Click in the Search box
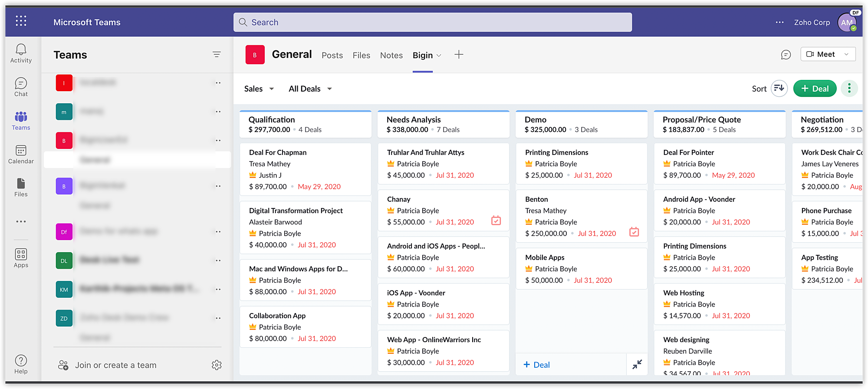The width and height of the screenshot is (868, 389). (433, 22)
